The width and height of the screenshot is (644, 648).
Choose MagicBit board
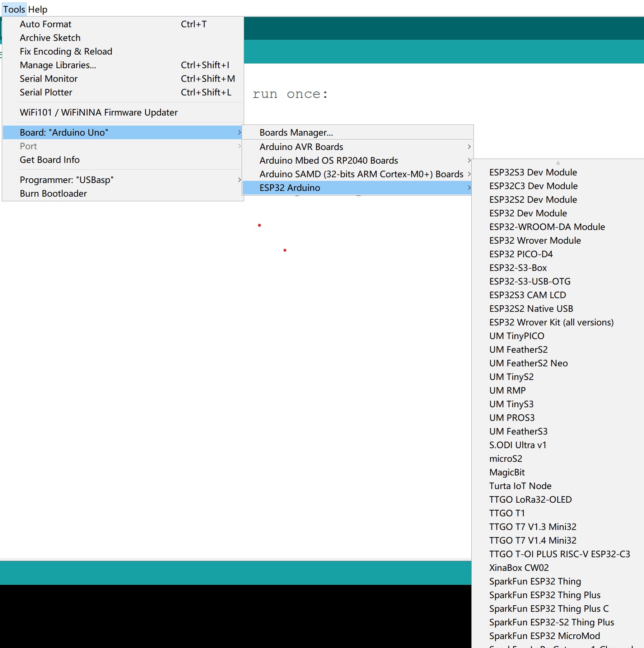558,472
